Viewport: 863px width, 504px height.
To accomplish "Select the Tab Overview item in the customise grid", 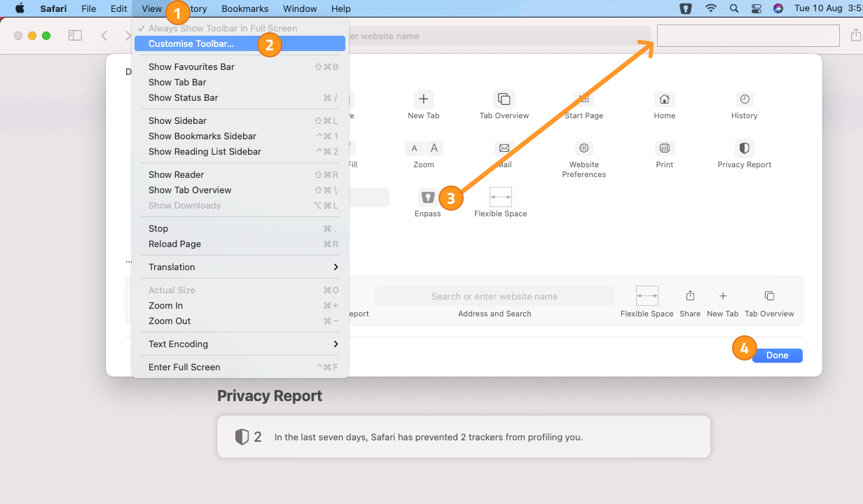I will (x=504, y=104).
